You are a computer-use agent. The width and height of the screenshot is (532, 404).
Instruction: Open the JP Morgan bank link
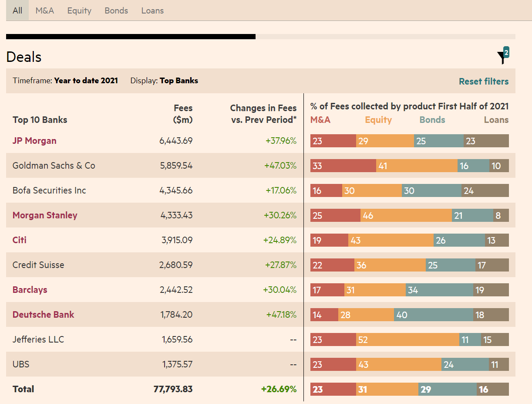34,141
